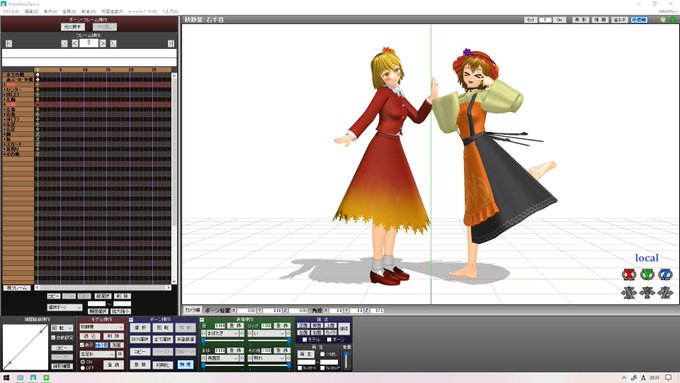This screenshot has height=383, width=680.
Task: Click the keyframe diamond on the センター row
Action: (38, 89)
